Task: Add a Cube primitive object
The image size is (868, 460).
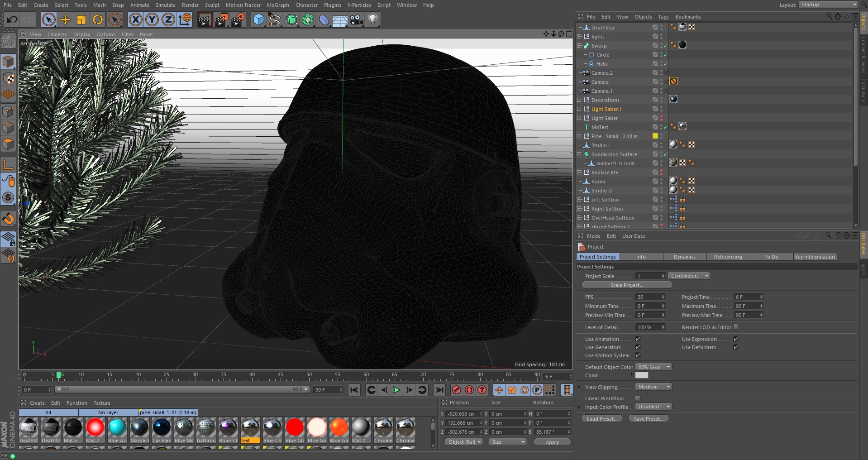Action: 258,19
